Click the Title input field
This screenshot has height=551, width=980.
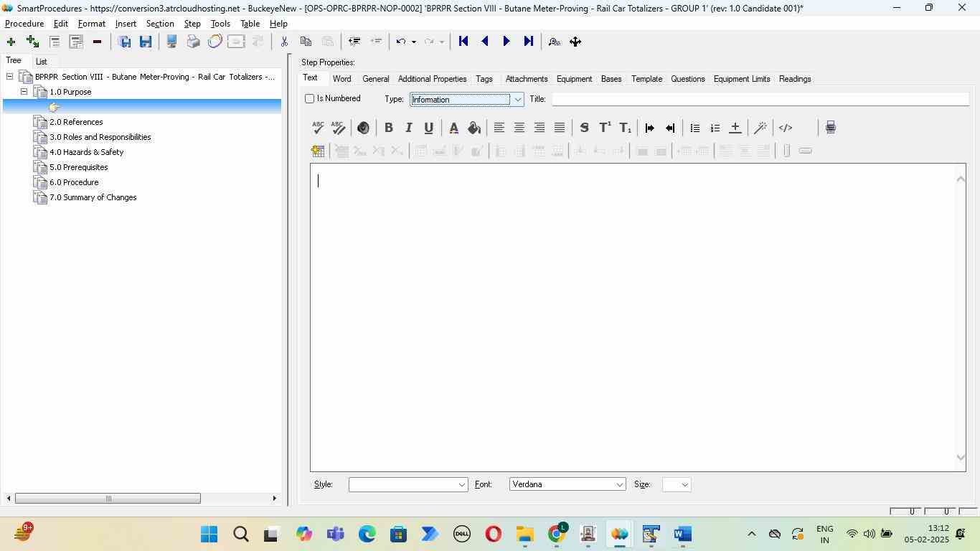point(760,99)
